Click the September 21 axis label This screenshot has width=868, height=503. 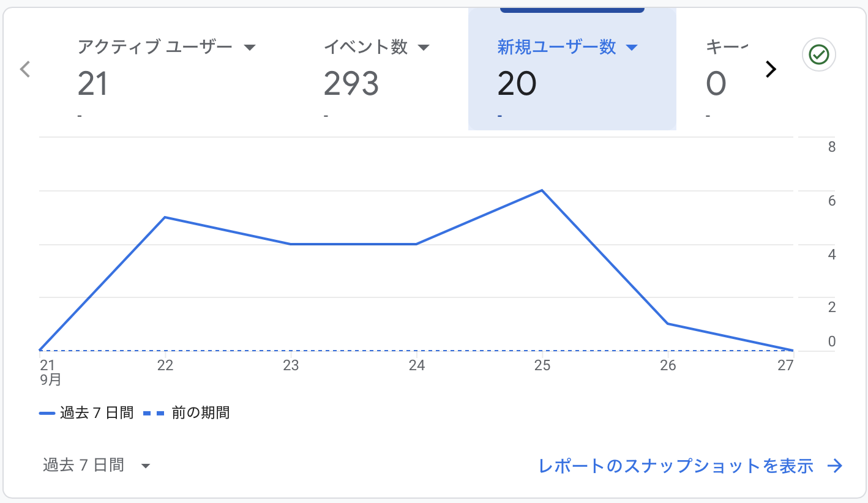tap(47, 365)
